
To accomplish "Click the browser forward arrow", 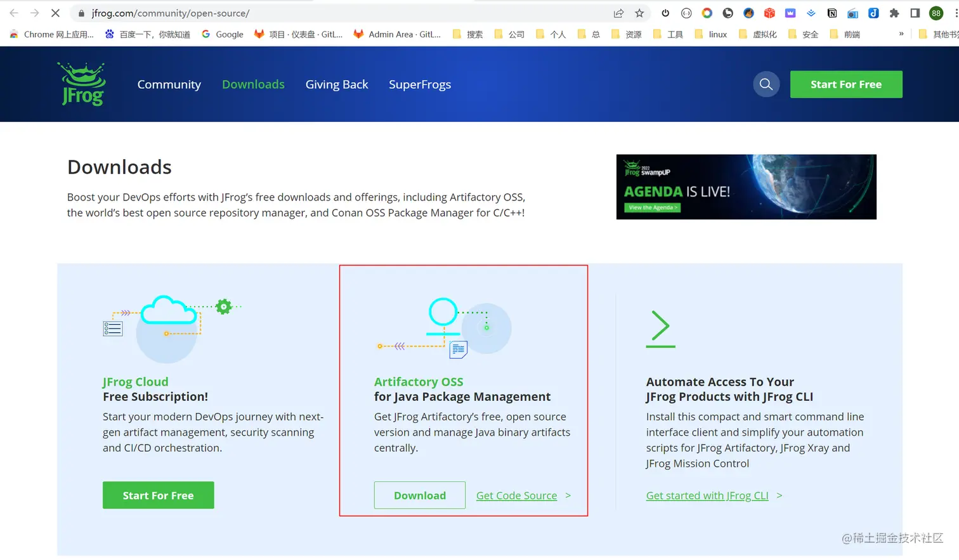I will tap(34, 13).
